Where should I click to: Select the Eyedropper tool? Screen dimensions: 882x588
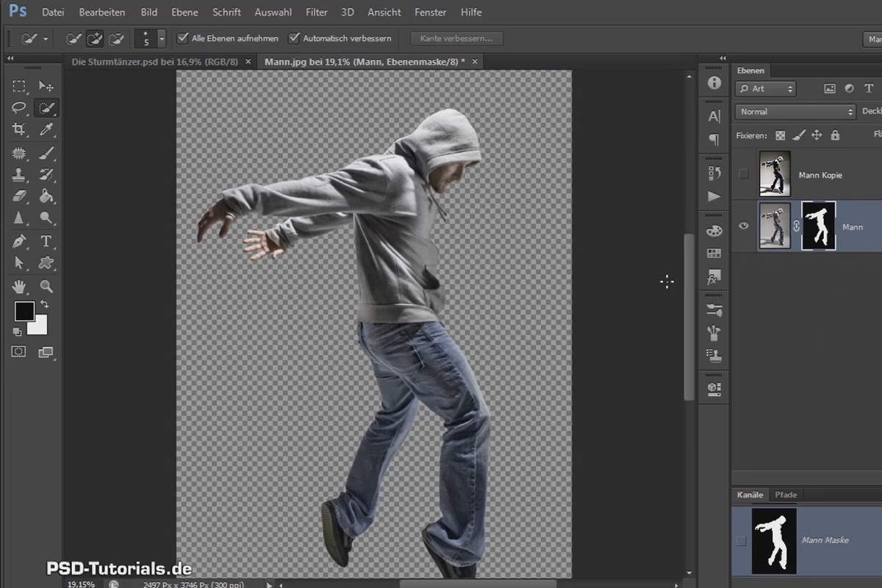tap(46, 130)
